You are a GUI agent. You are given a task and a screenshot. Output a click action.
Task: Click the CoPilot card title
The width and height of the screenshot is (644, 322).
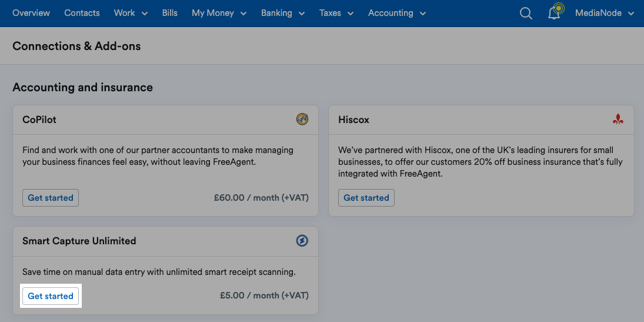point(39,119)
